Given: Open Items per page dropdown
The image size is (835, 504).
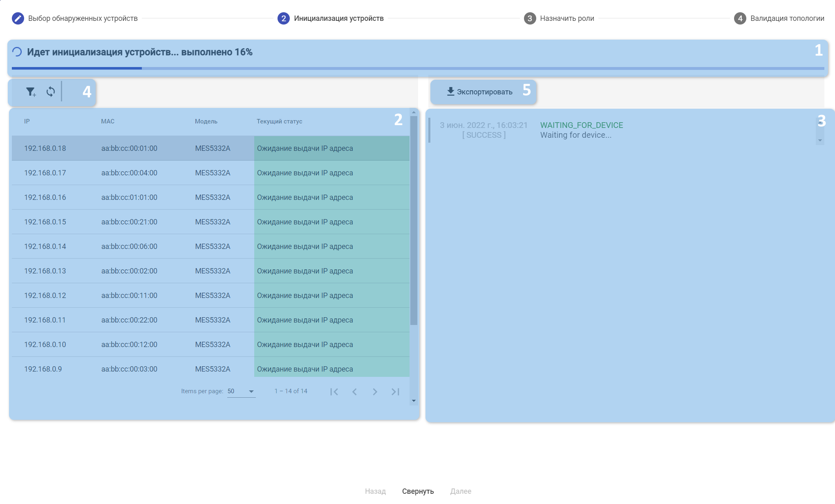Looking at the screenshot, I should (x=241, y=391).
